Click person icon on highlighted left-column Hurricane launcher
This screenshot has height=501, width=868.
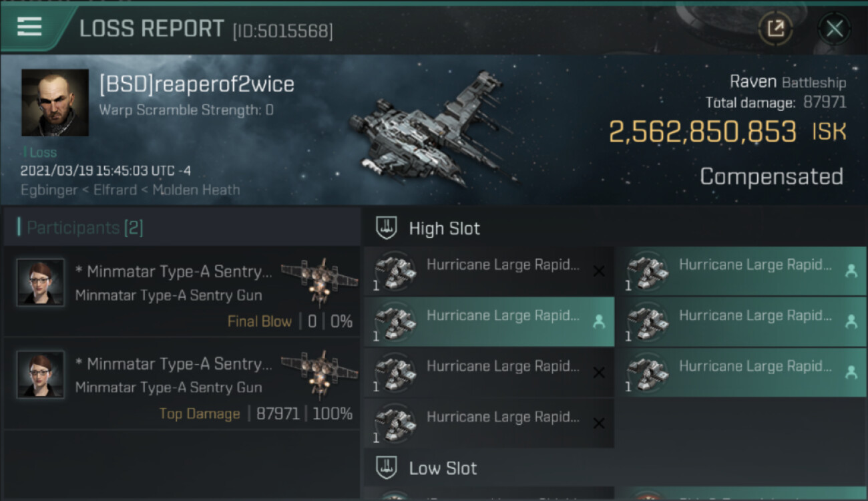click(x=598, y=322)
